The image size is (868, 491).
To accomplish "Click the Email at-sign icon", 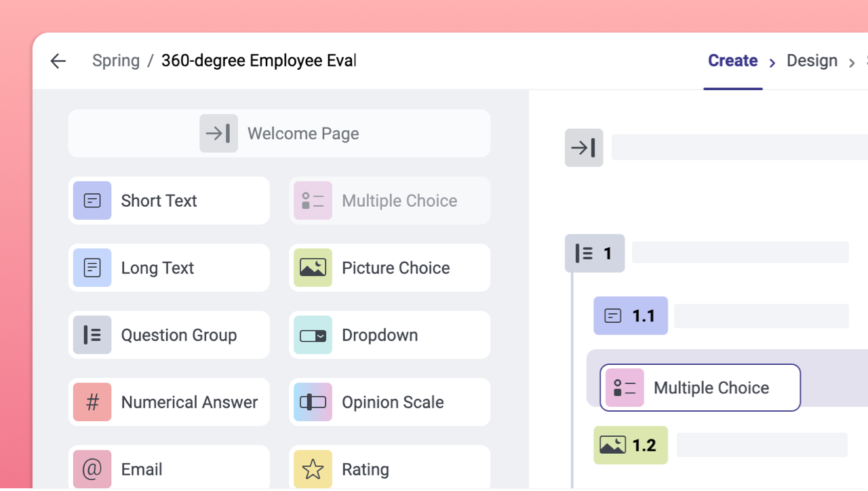I will [92, 469].
